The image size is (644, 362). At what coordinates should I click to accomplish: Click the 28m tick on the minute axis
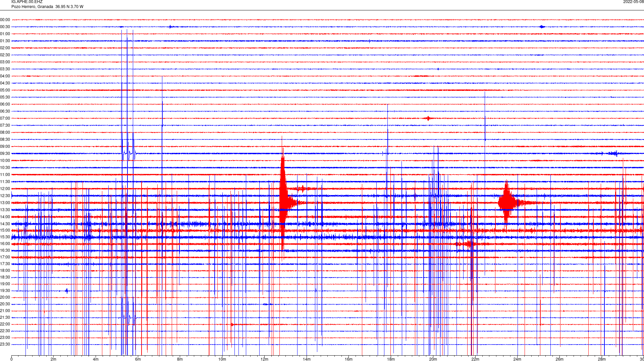coord(602,359)
